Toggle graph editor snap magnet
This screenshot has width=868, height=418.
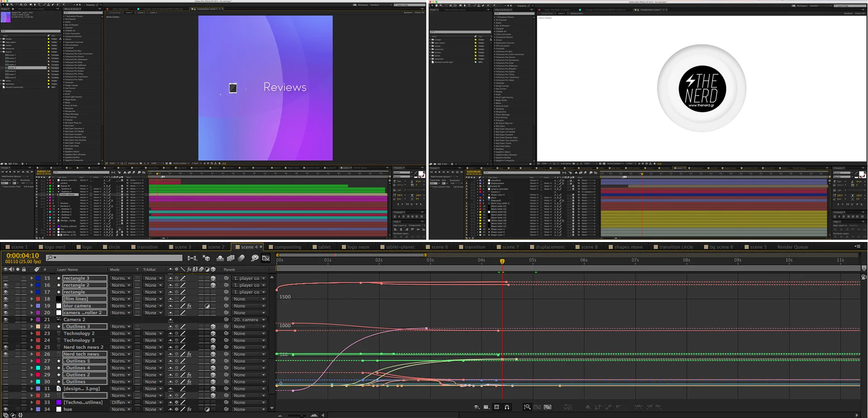507,407
